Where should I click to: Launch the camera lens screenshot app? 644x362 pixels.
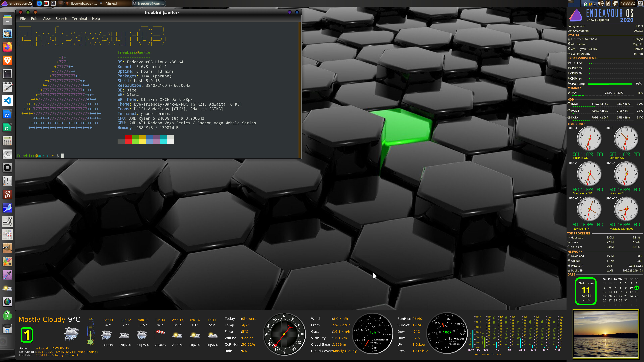click(7, 302)
